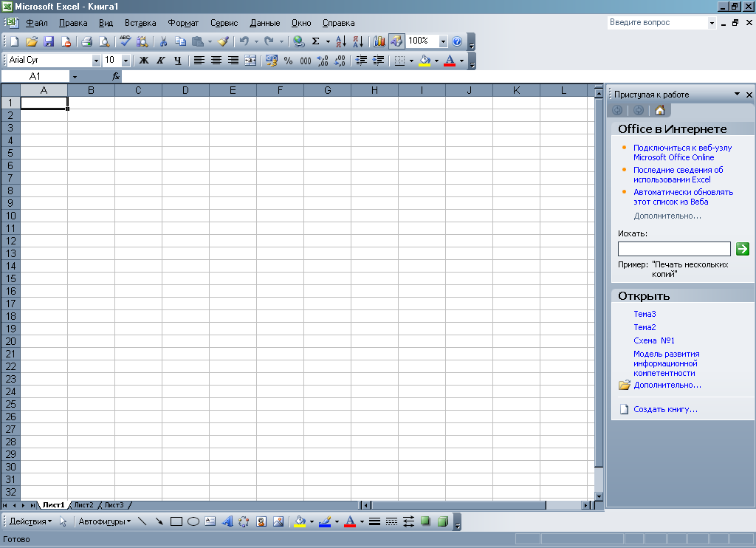Click font color A on formatting toolbar
Screen dimensions: 756x548
pos(450,61)
